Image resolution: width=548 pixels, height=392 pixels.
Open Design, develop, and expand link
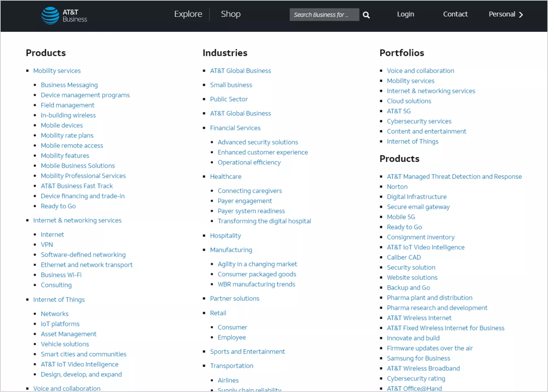pos(81,375)
